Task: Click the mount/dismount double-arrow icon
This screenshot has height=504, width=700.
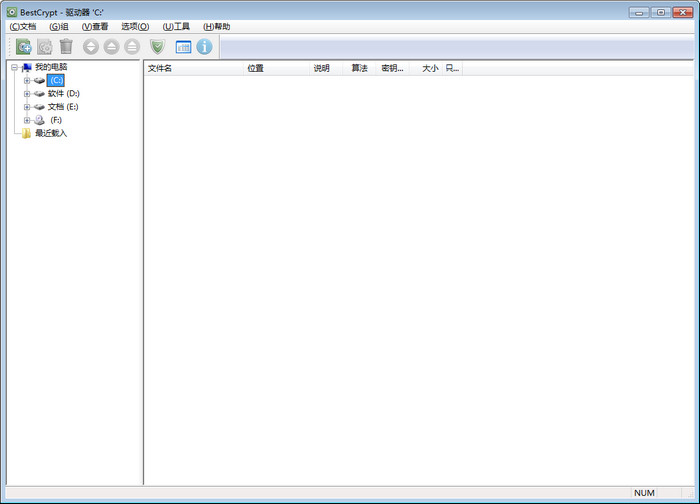Action: (x=91, y=46)
